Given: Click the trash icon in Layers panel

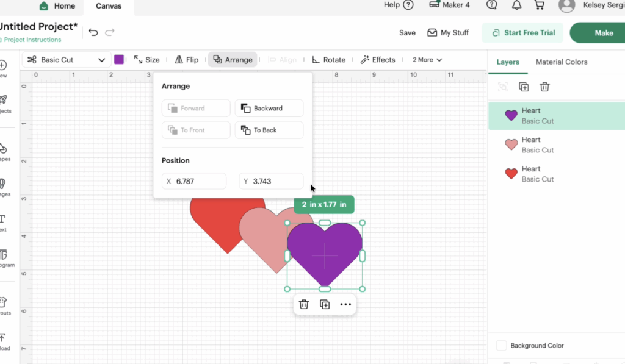Looking at the screenshot, I should pyautogui.click(x=544, y=87).
